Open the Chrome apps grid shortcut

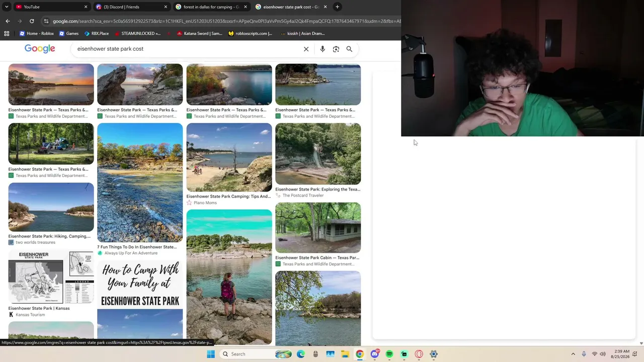[x=7, y=34]
